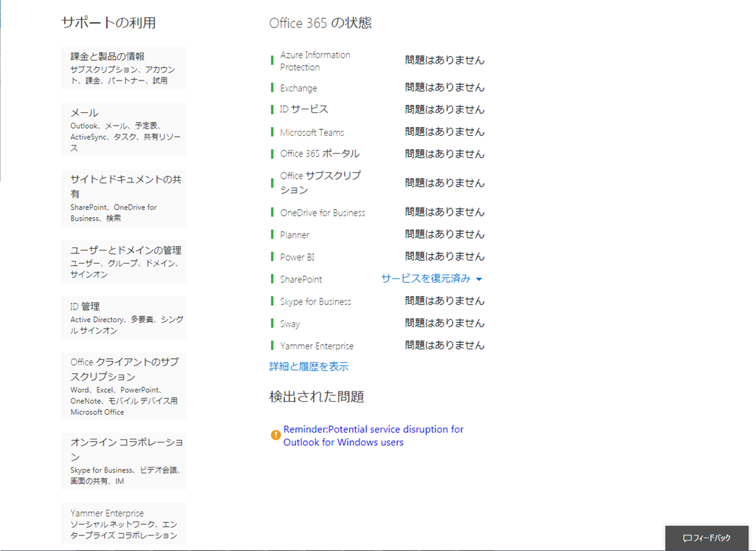Open the メール support tile
Screen dimensions: 756x551
[x=123, y=130]
